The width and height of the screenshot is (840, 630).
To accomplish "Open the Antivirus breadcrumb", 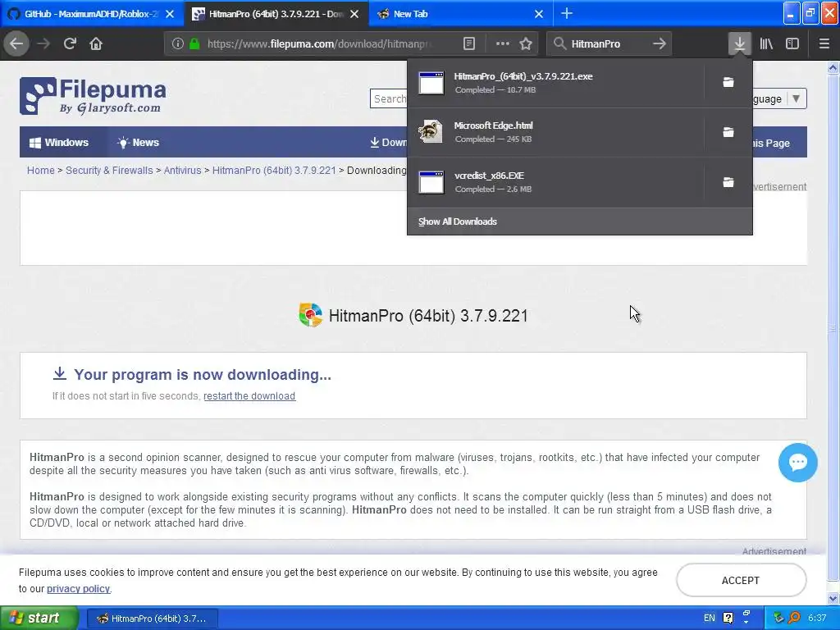I will coord(182,171).
